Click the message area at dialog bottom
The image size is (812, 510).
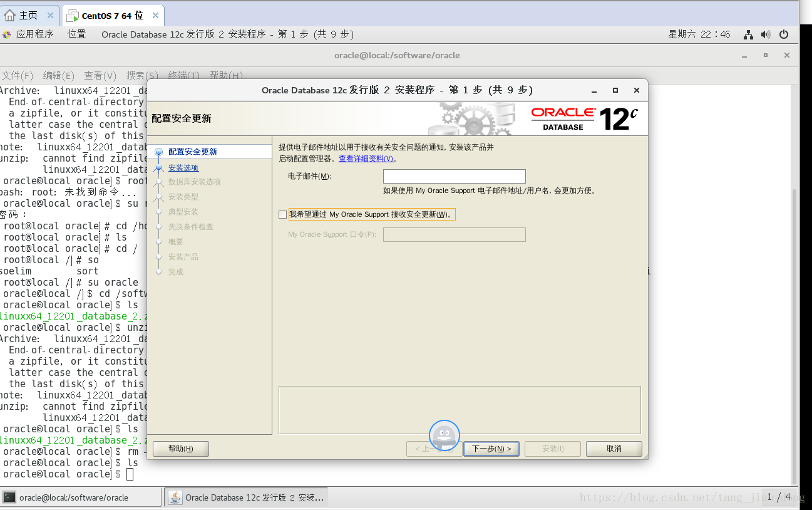[x=460, y=410]
